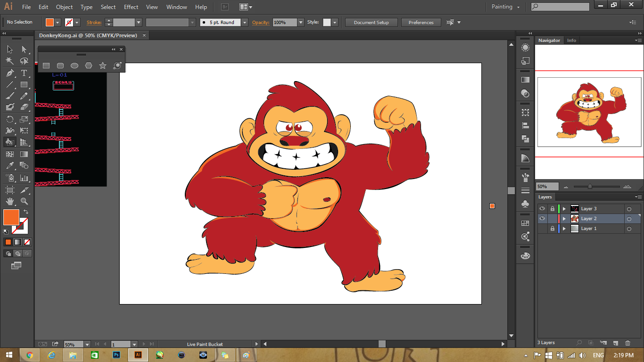Open the Brushes panel from dock
This screenshot has height=362, width=644.
[525, 178]
